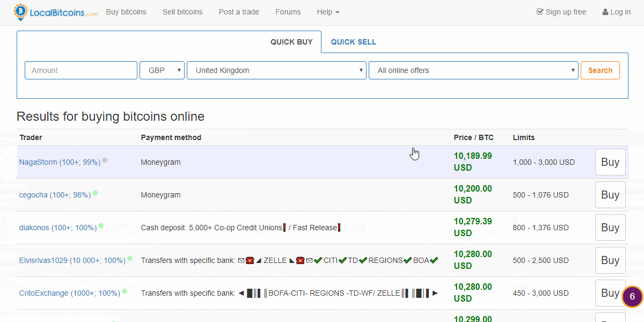
Task: Click price 10,279.39 USD
Action: pos(473,227)
